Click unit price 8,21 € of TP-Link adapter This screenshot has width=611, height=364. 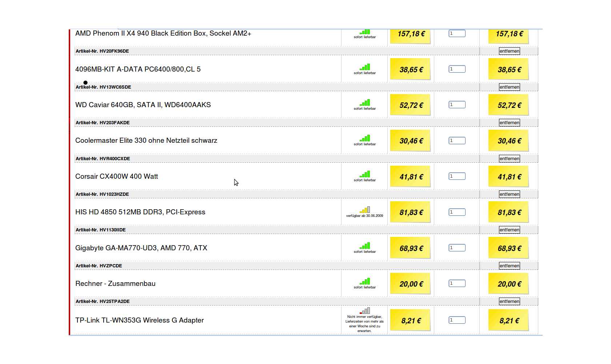coord(411,321)
